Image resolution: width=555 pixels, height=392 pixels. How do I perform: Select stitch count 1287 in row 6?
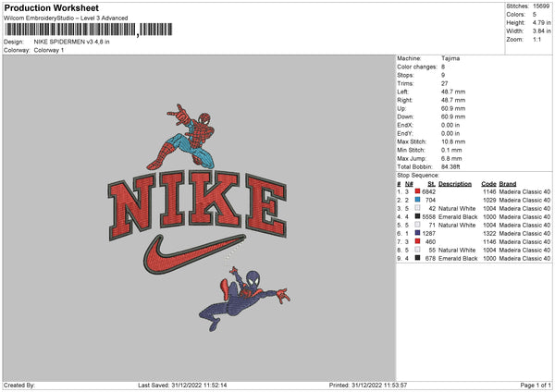428,233
